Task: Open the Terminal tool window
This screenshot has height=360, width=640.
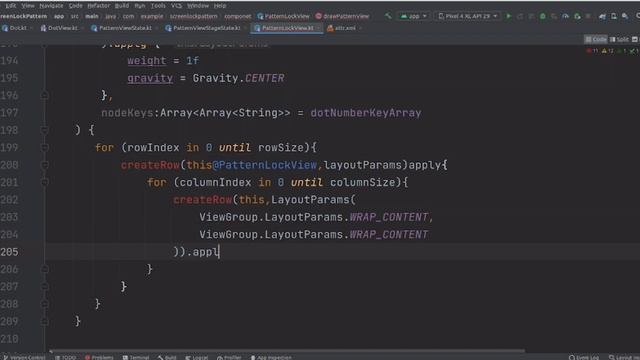Action: (136, 357)
